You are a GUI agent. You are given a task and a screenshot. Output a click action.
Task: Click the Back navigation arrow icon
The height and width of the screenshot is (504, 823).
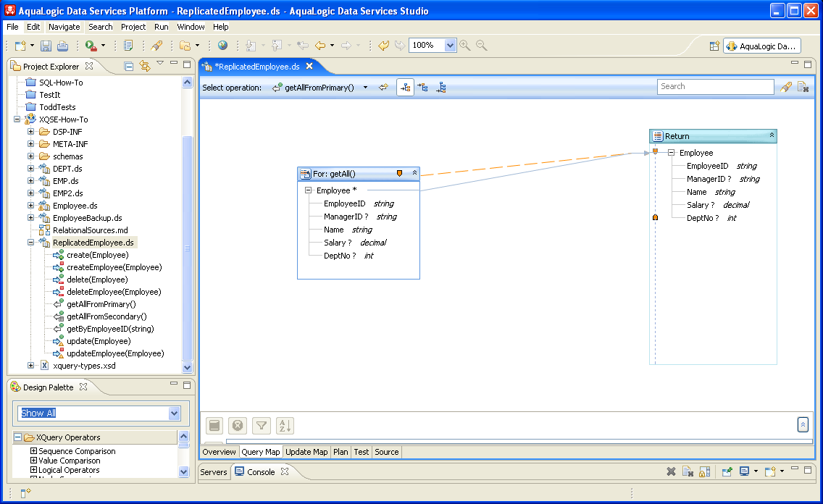(x=319, y=46)
